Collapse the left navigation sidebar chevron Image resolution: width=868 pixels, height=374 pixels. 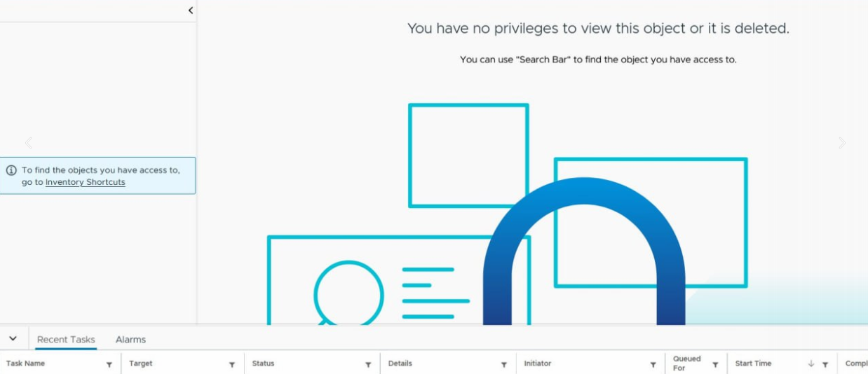pos(191,11)
